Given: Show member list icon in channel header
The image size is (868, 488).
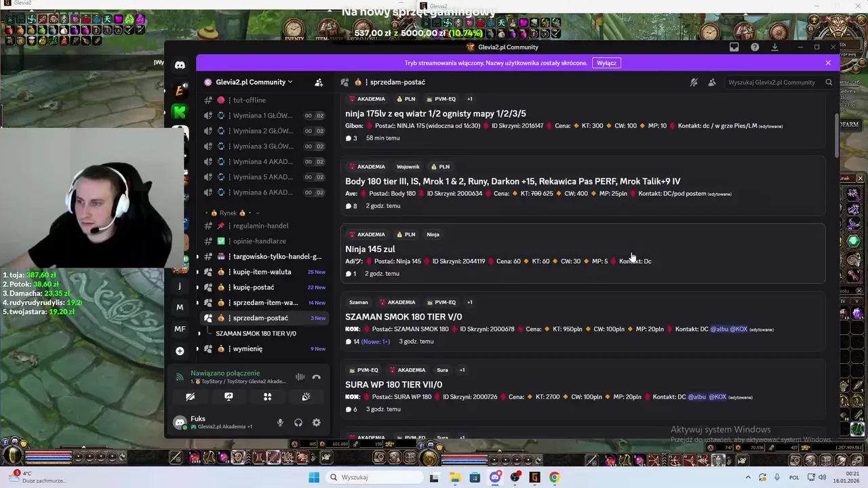Looking at the screenshot, I should click(711, 82).
